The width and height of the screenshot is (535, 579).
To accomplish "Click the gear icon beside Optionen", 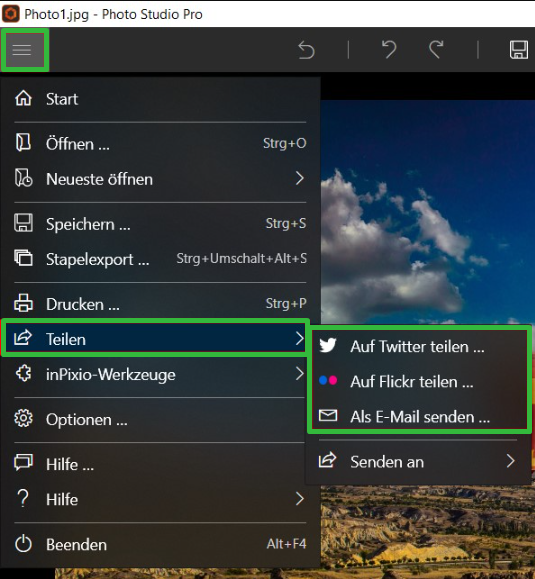I will (x=23, y=418).
